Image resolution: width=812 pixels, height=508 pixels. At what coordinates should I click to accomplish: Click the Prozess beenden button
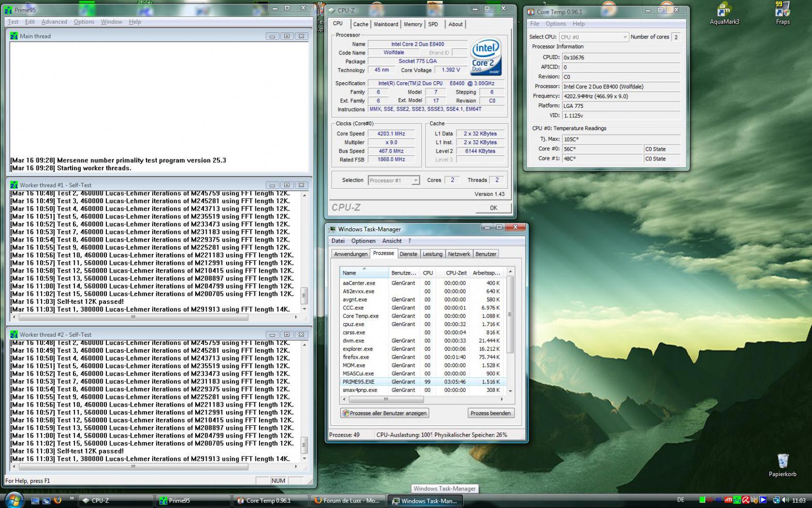(491, 413)
